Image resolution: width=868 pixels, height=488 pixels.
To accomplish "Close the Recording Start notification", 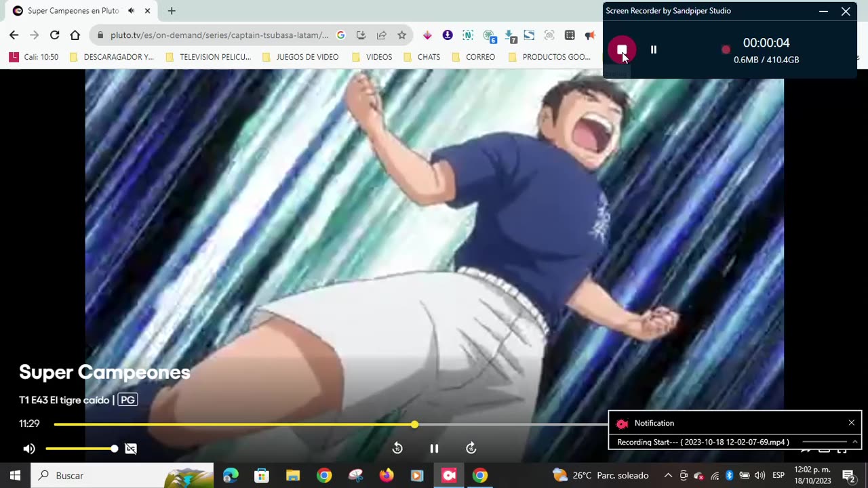I will click(x=852, y=423).
